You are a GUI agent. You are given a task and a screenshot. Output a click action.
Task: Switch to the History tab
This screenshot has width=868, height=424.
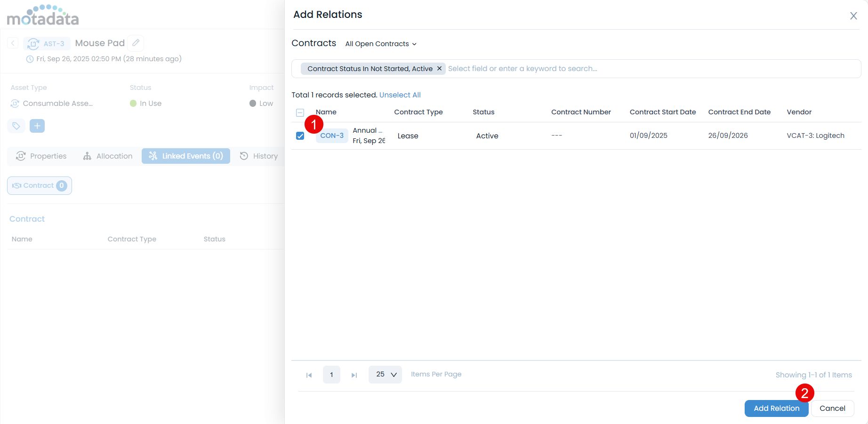(x=258, y=156)
